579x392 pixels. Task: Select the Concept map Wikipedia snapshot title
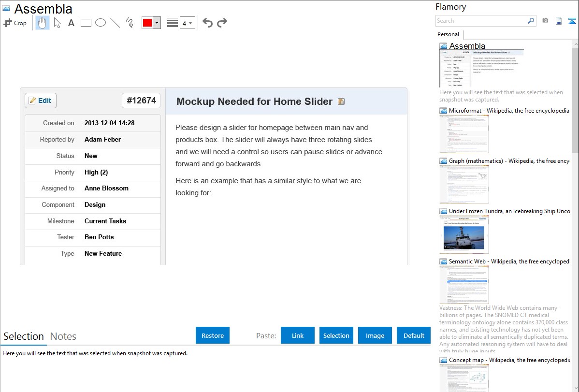tap(509, 360)
